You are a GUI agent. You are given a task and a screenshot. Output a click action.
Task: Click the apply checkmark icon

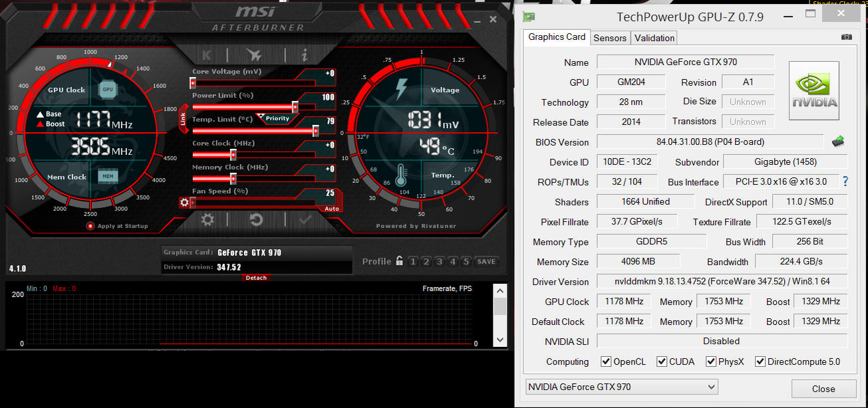pyautogui.click(x=305, y=220)
